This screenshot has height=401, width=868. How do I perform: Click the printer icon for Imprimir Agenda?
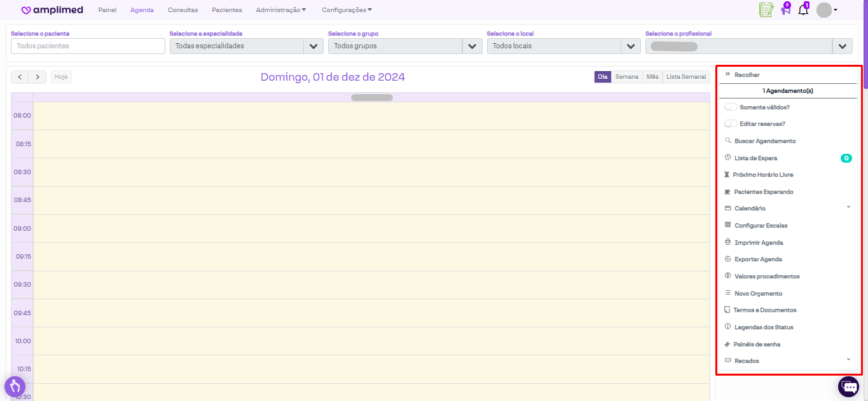point(728,242)
